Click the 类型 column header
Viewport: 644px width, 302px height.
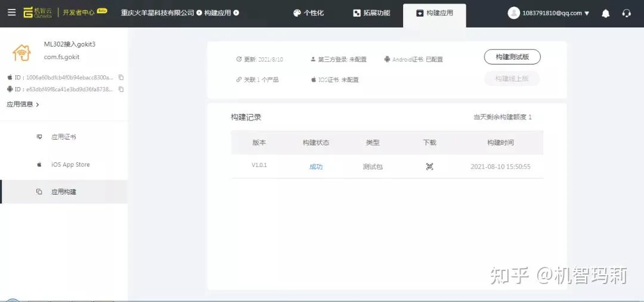coord(373,143)
